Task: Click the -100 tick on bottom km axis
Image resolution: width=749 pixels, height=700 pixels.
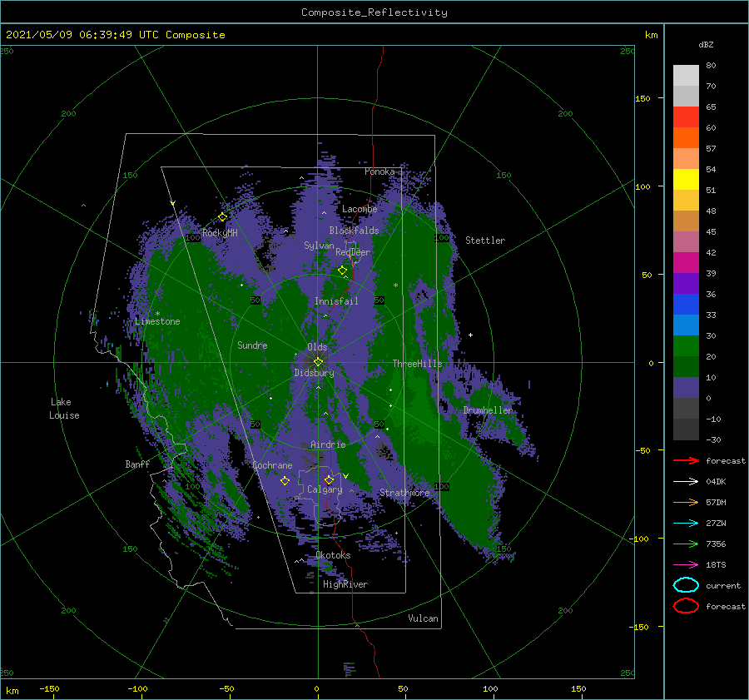Action: [137, 688]
